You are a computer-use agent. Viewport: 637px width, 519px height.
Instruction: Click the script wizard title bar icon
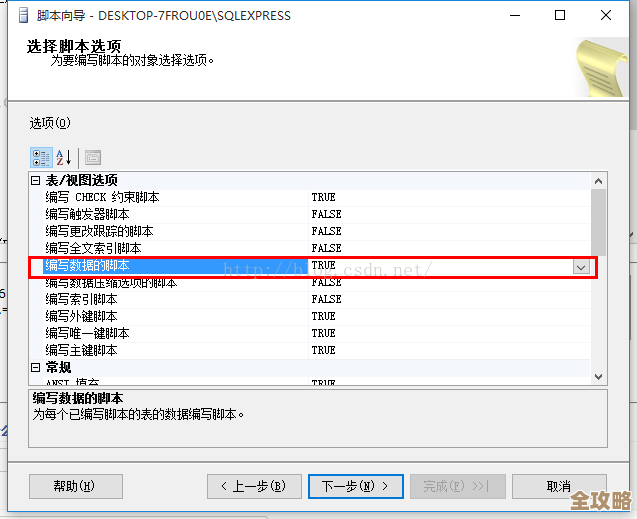[24, 15]
